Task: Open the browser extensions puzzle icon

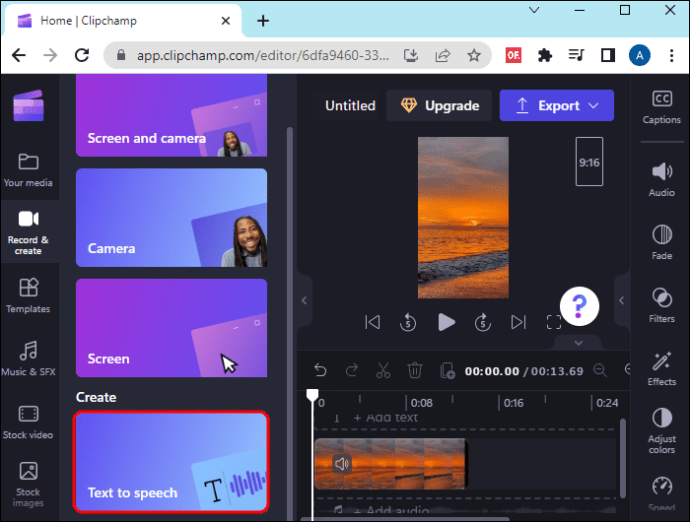Action: 545,55
